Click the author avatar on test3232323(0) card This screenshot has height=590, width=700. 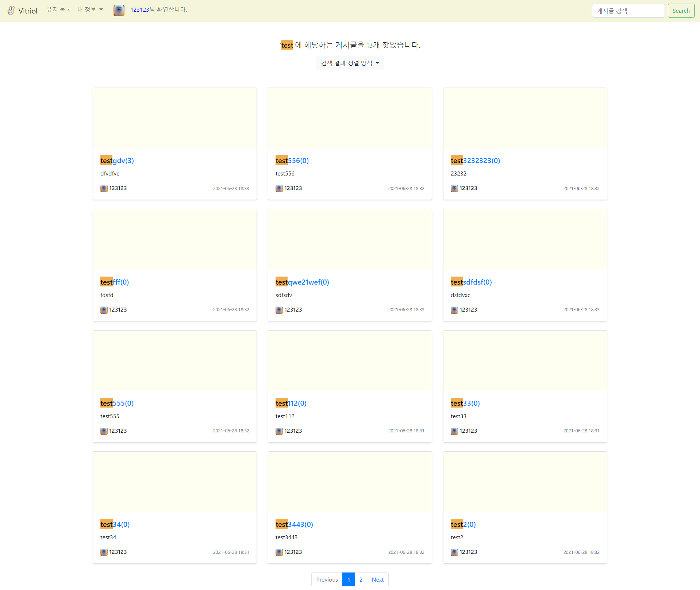pos(454,188)
